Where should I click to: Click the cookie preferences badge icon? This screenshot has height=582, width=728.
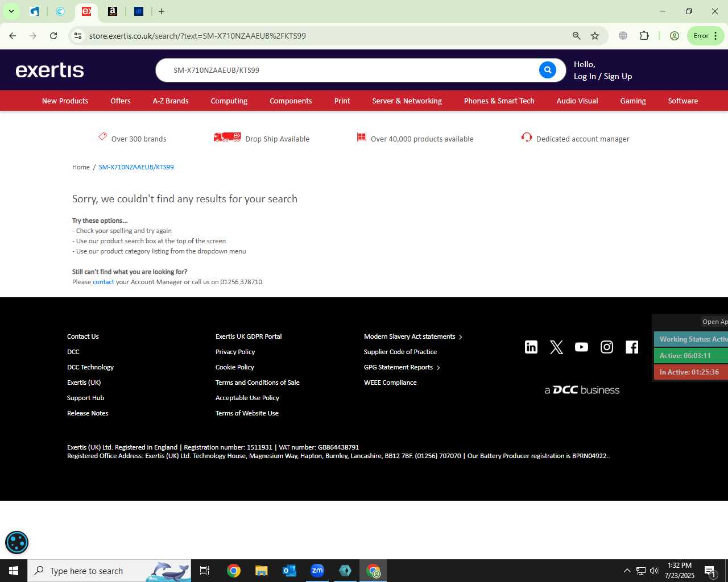(x=16, y=542)
